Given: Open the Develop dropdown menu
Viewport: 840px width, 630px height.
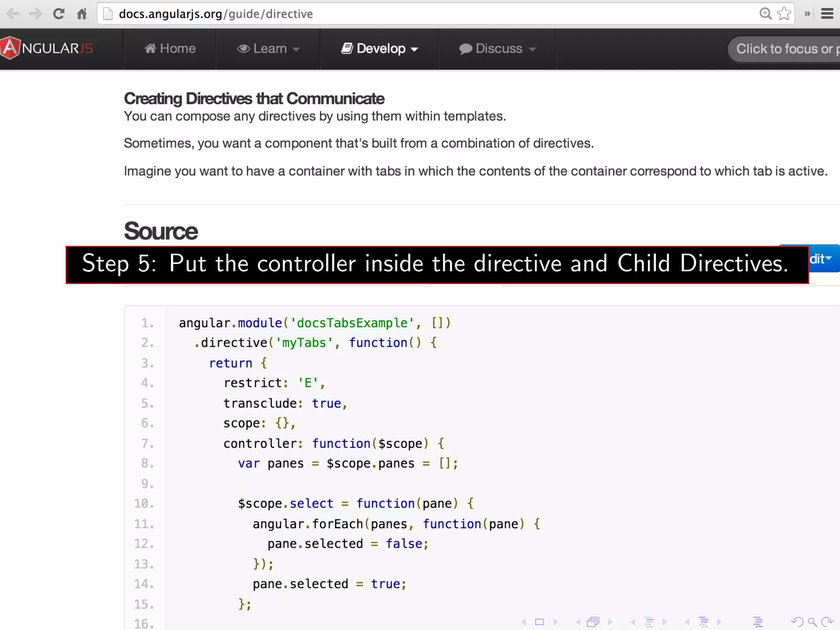Looking at the screenshot, I should tap(380, 49).
